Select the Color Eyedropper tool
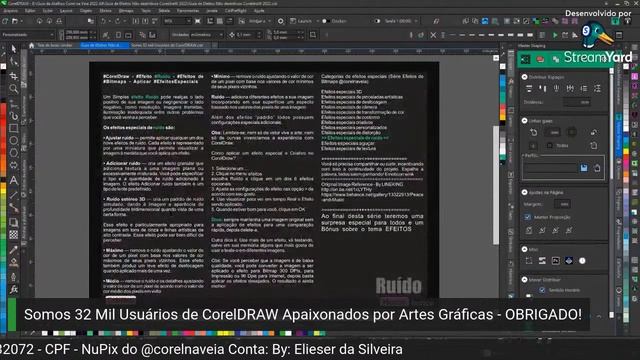Image resolution: width=640 pixels, height=360 pixels. (x=14, y=249)
